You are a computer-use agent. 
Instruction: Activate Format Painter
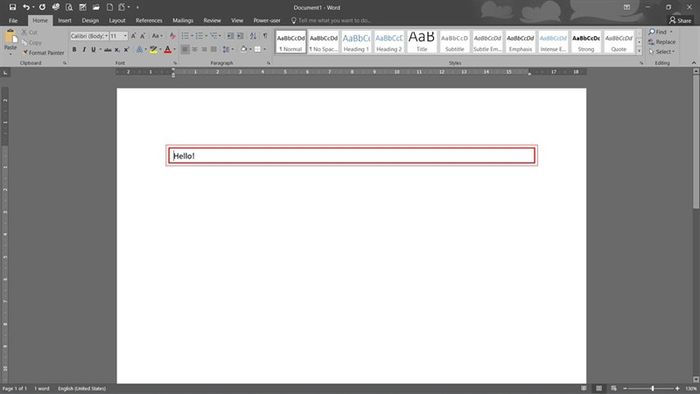point(43,53)
